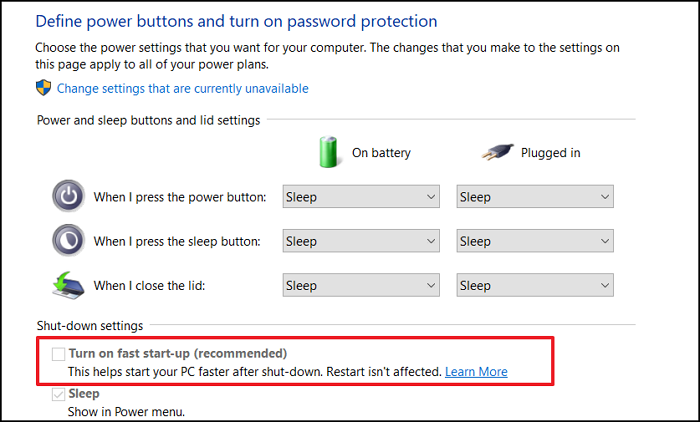Click the Plugged in column label
This screenshot has width=700, height=422.
coord(550,153)
